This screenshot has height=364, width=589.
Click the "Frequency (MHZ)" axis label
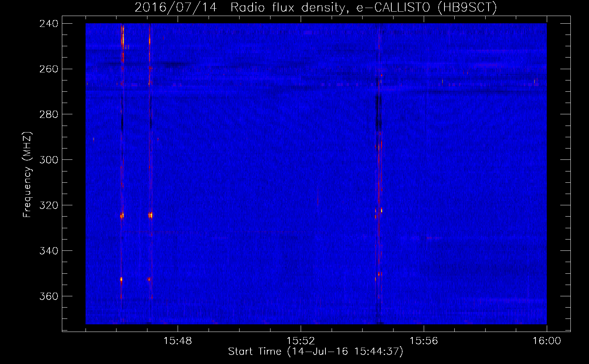(x=27, y=175)
